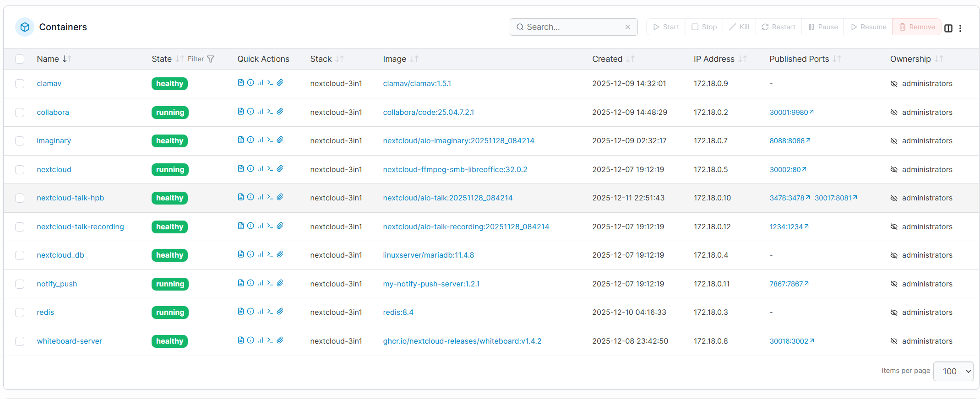The image size is (980, 399).
Task: Open logs icon for clamav container
Action: pyautogui.click(x=240, y=83)
